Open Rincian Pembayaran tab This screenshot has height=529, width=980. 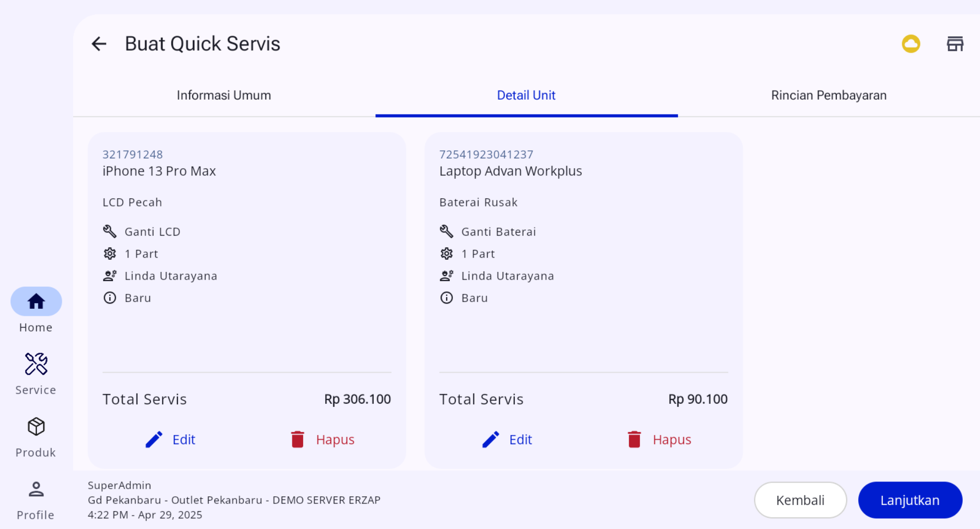pyautogui.click(x=829, y=96)
